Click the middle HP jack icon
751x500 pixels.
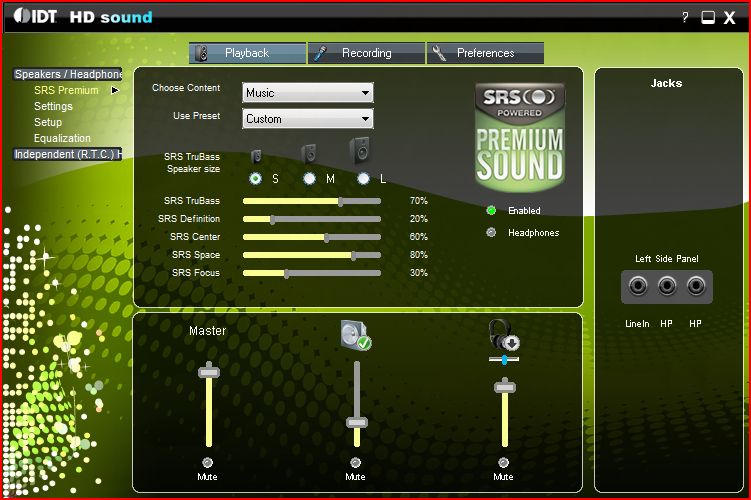point(667,286)
